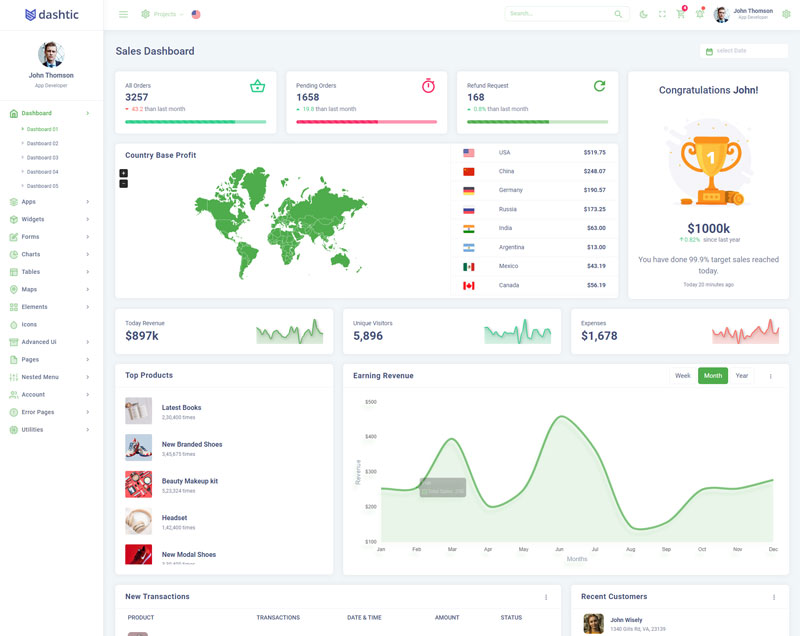Click the US flag language icon
Viewport: 800px width, 636px height.
click(x=196, y=14)
